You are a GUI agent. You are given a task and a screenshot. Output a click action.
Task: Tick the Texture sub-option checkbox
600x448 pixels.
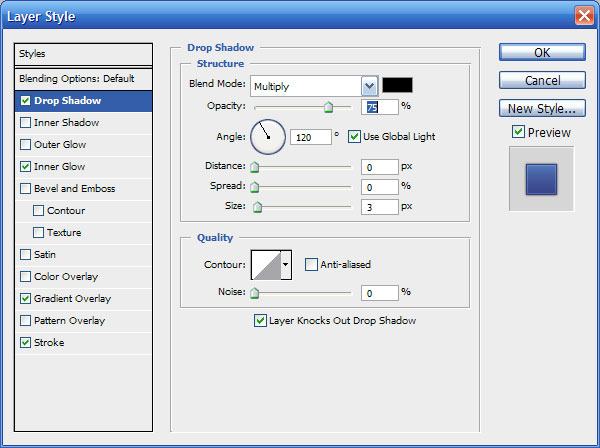(38, 233)
